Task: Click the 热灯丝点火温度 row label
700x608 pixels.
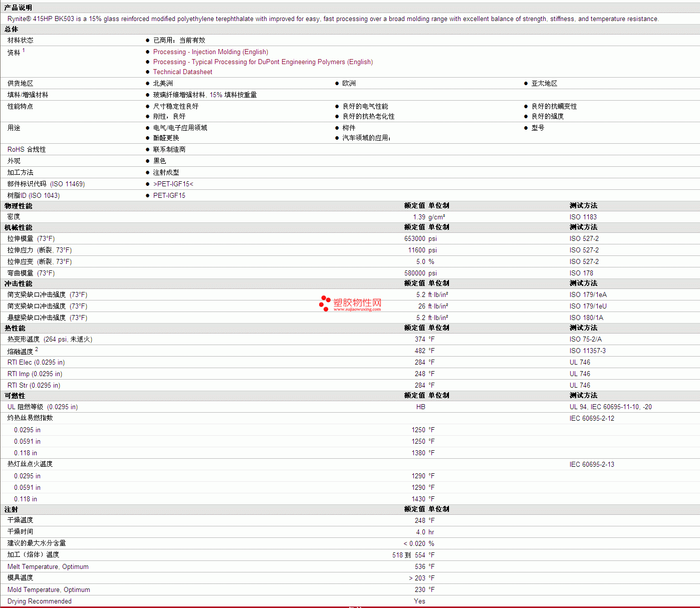Action: point(30,464)
